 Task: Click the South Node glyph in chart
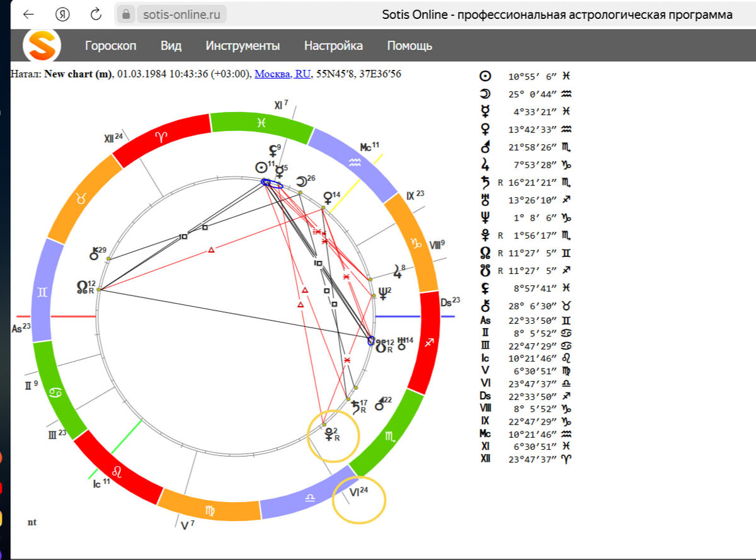coord(381,345)
